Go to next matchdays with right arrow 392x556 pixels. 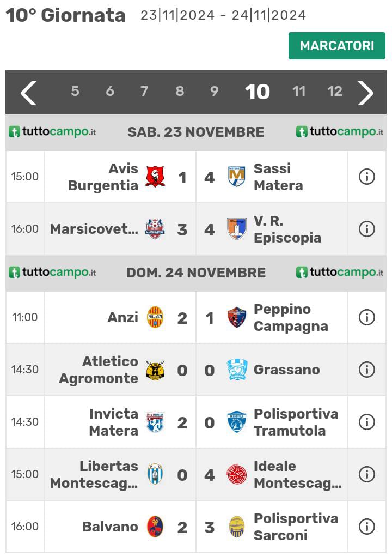tap(365, 93)
